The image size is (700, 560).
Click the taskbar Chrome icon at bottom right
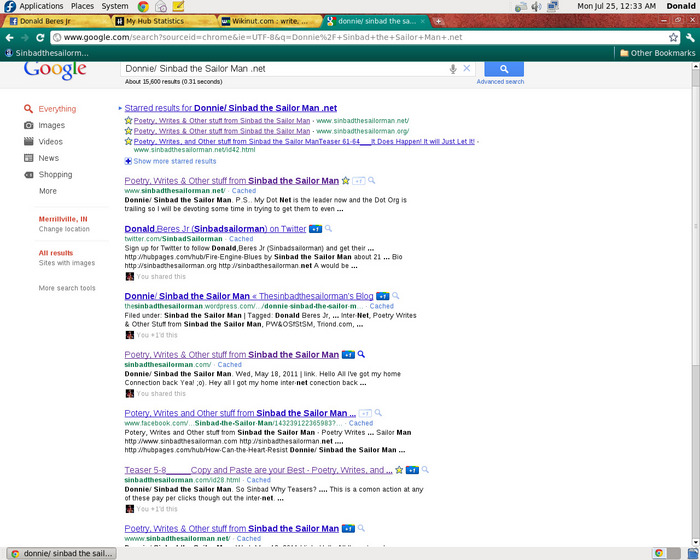pos(659,553)
